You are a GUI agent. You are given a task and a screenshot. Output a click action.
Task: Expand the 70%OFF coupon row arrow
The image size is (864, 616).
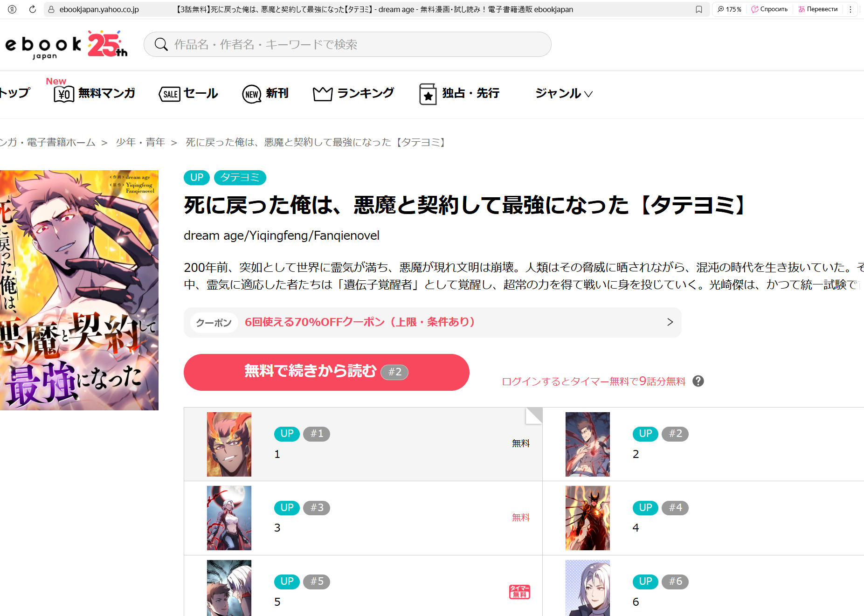click(670, 322)
